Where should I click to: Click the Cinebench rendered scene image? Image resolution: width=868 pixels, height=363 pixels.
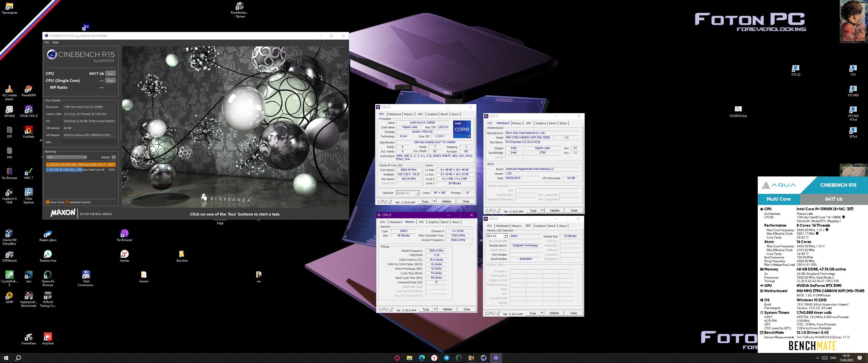click(x=235, y=127)
